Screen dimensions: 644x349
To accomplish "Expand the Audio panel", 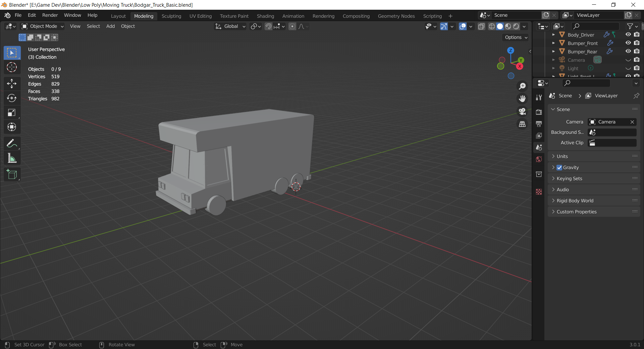I will click(594, 190).
